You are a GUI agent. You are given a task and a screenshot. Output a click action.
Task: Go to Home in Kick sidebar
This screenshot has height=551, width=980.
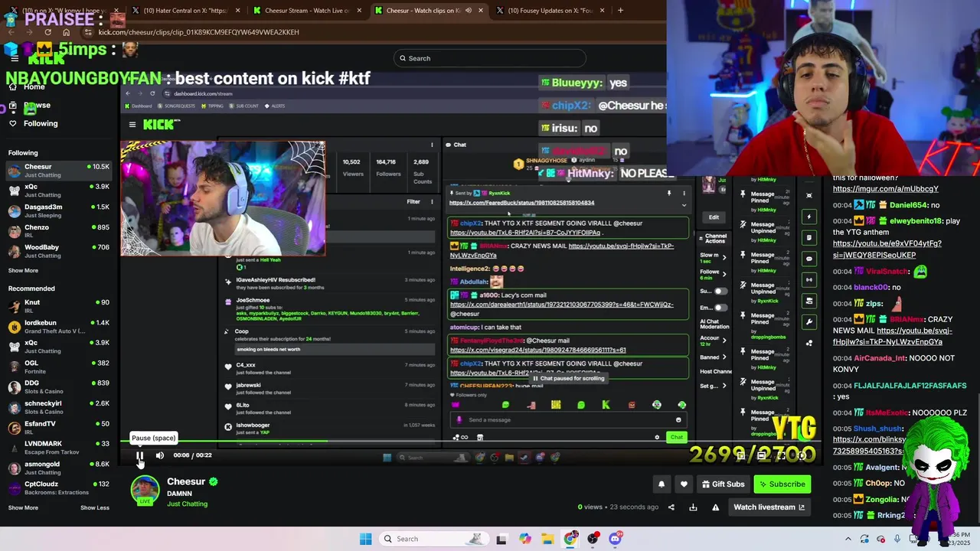[34, 86]
